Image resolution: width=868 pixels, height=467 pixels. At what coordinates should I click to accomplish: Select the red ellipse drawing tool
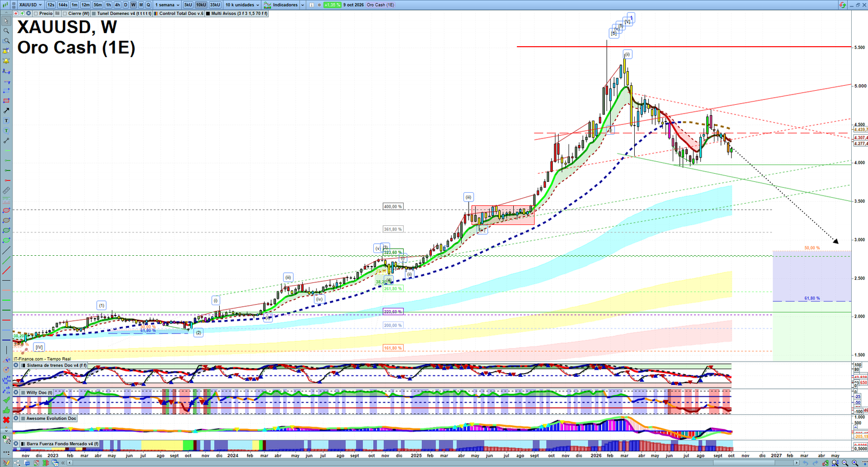click(6, 211)
